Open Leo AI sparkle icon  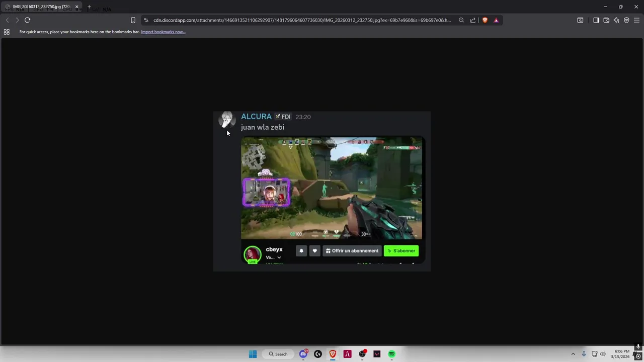click(x=616, y=20)
